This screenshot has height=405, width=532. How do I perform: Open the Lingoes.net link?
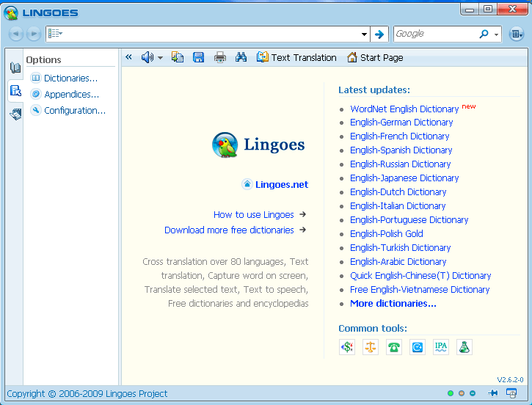tap(282, 184)
